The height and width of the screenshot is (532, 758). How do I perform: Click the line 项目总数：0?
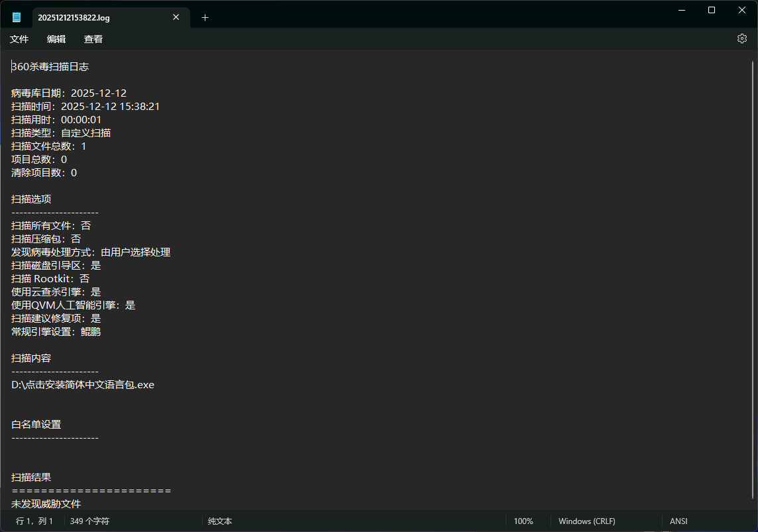coord(38,160)
